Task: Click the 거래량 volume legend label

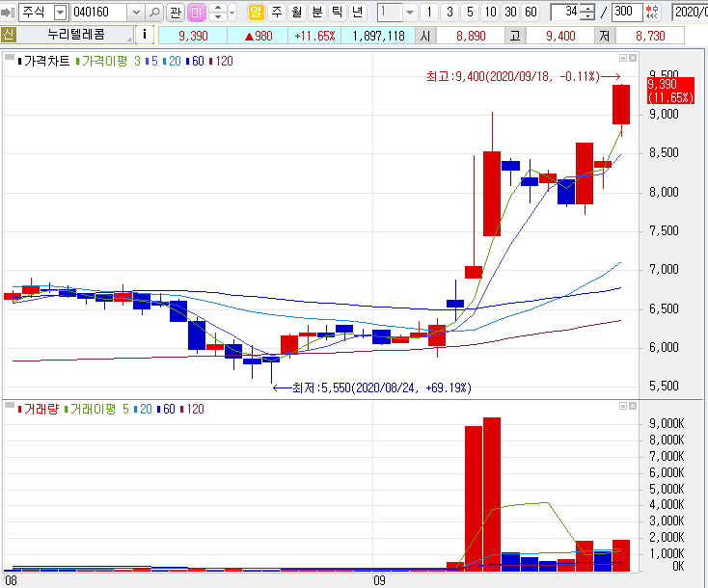Action: [x=39, y=409]
